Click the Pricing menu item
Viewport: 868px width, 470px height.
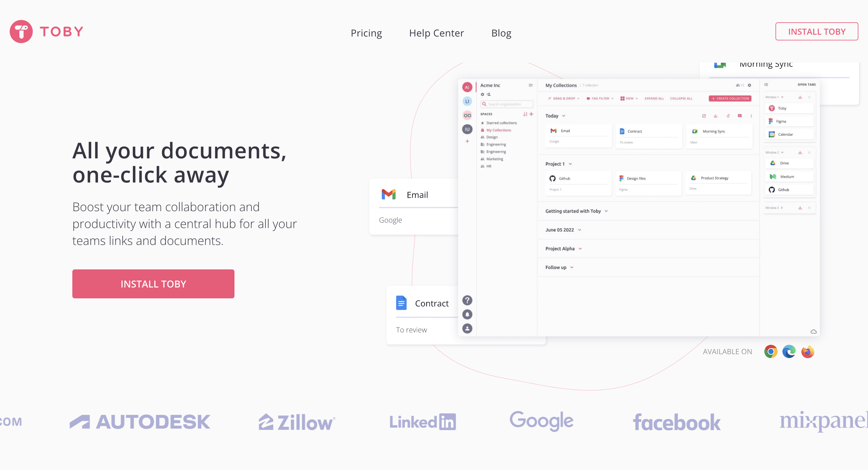tap(366, 32)
